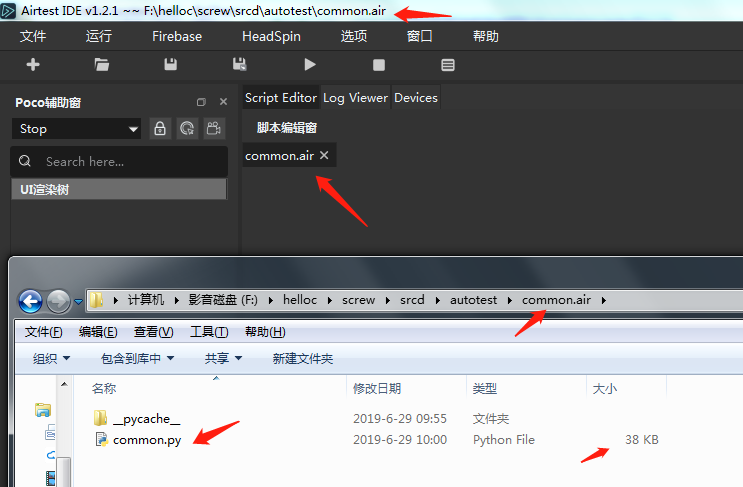Click the screw breadcrumb
743x487 pixels.
[x=358, y=300]
